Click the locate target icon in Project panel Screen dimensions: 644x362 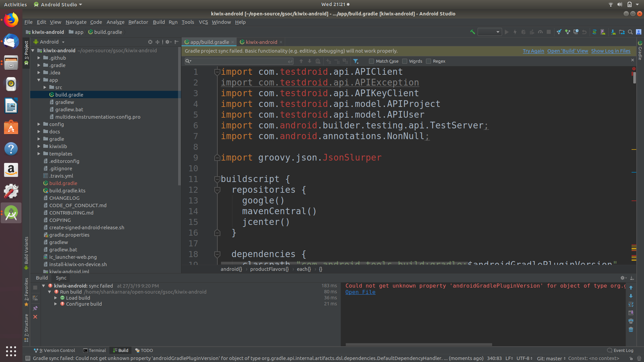click(150, 42)
